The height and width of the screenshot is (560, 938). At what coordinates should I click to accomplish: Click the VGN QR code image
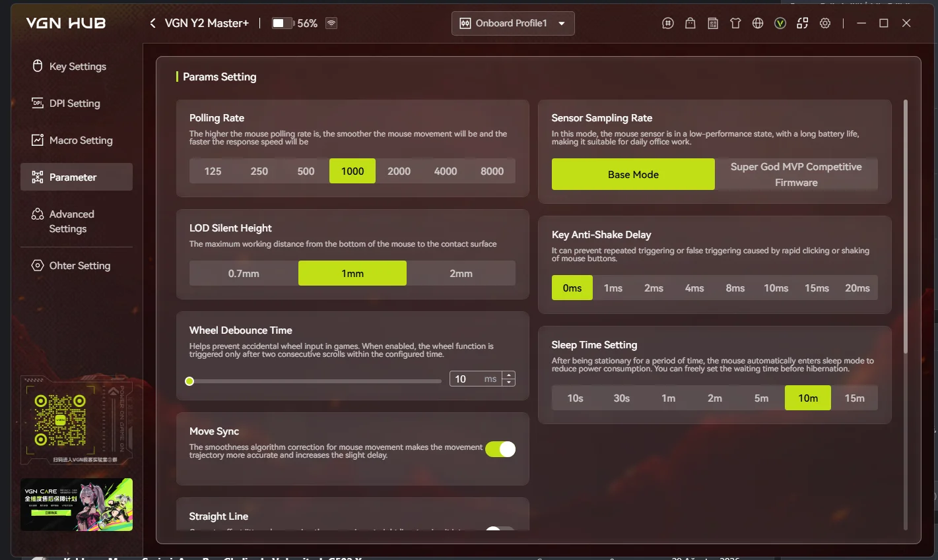(60, 420)
